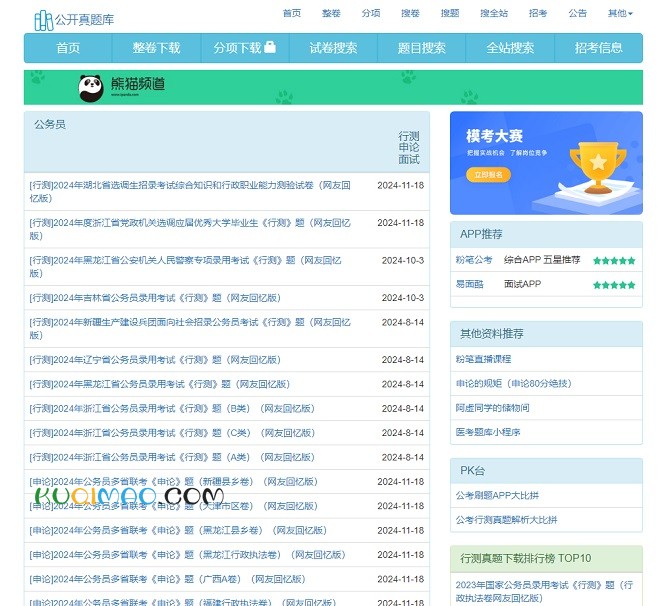
Task: Filter by 面试 category
Action: pyautogui.click(x=409, y=159)
